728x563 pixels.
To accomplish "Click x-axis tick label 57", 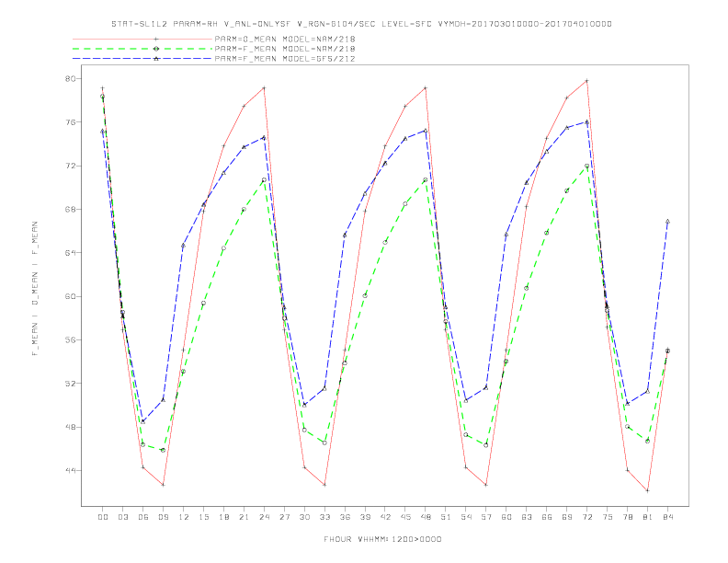I will (x=486, y=517).
